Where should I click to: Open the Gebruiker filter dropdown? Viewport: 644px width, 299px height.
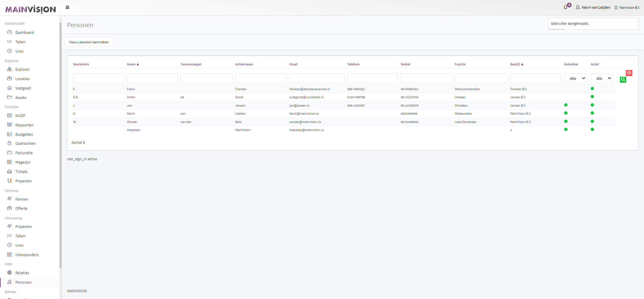(576, 78)
